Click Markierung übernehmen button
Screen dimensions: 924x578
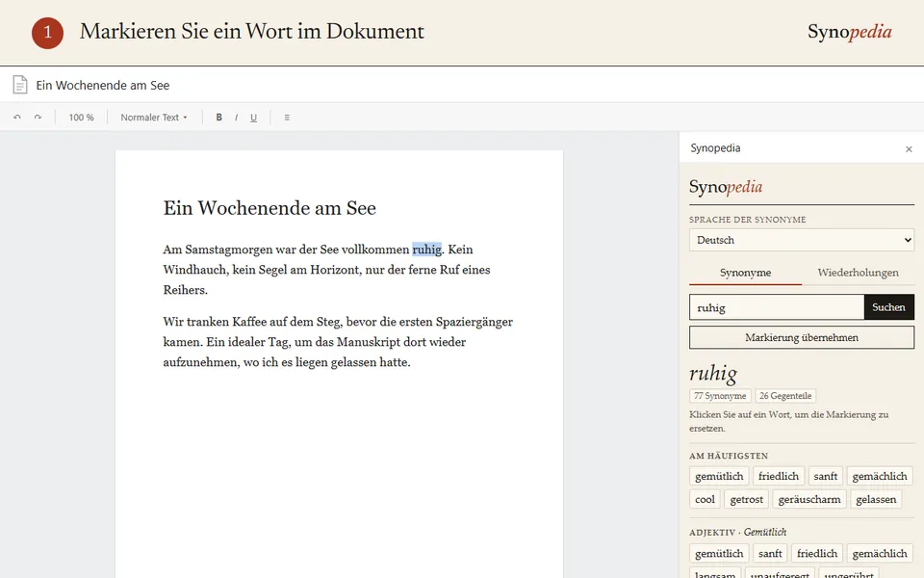tap(802, 337)
